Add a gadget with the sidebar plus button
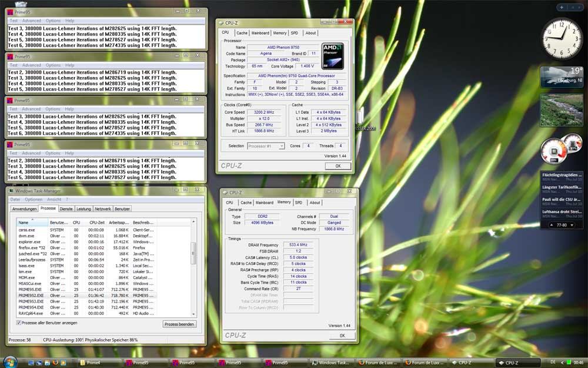The height and width of the screenshot is (368, 588). [x=562, y=7]
